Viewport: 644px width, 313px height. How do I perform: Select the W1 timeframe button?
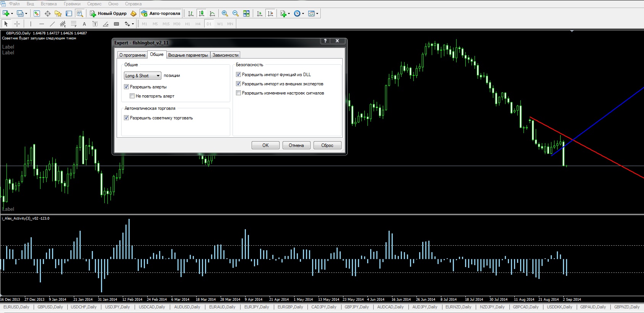click(x=220, y=24)
